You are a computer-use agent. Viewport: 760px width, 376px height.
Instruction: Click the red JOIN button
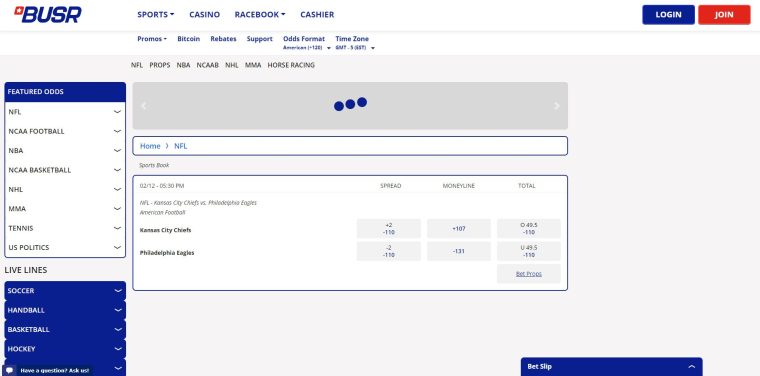(x=724, y=15)
